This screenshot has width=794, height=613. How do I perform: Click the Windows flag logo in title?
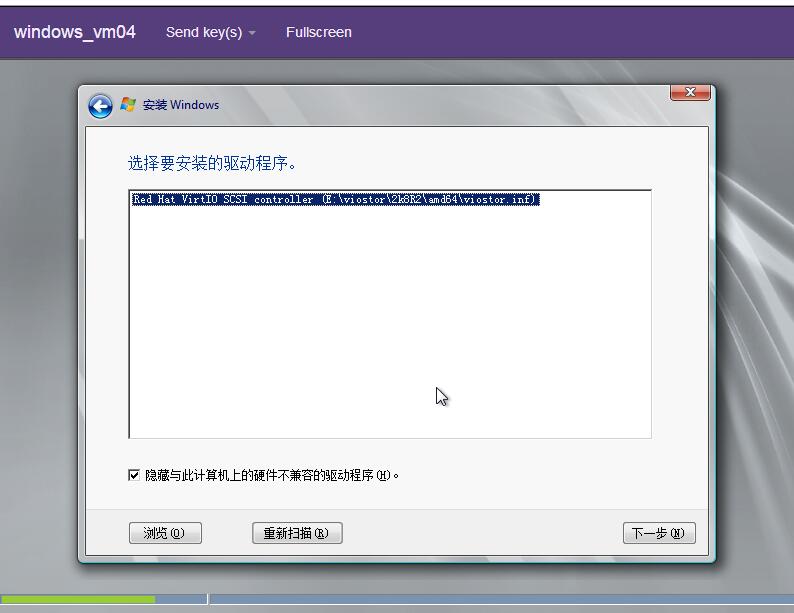[128, 105]
